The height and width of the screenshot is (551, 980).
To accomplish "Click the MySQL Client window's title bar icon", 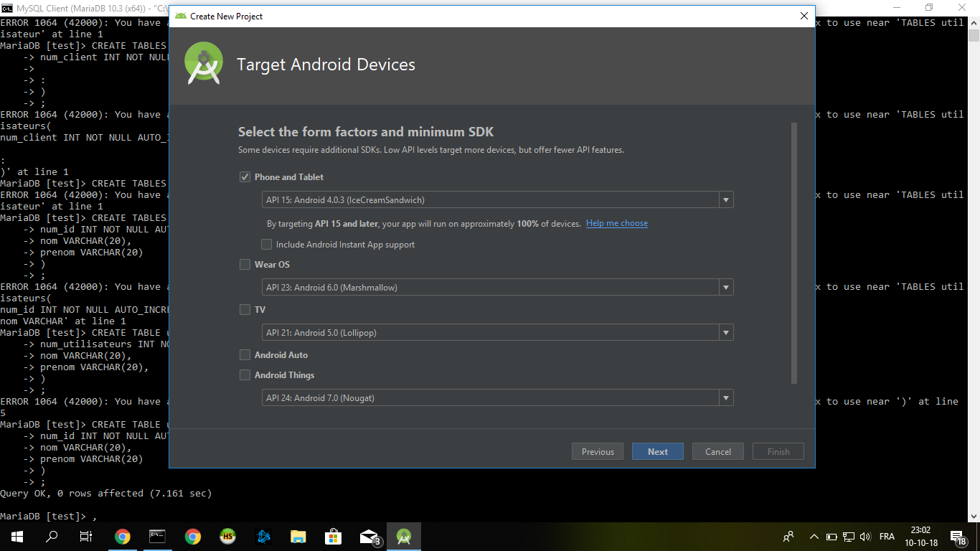I will coord(7,7).
